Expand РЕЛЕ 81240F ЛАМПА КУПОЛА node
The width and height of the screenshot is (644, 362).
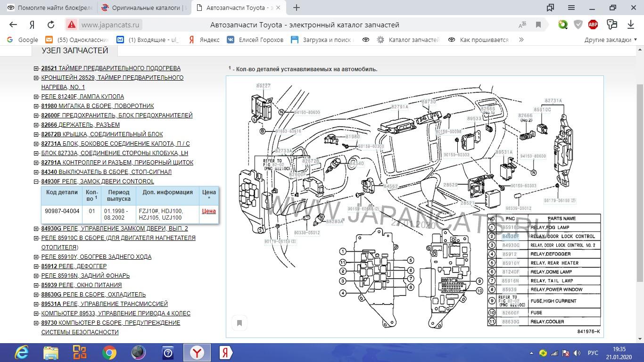36,97
